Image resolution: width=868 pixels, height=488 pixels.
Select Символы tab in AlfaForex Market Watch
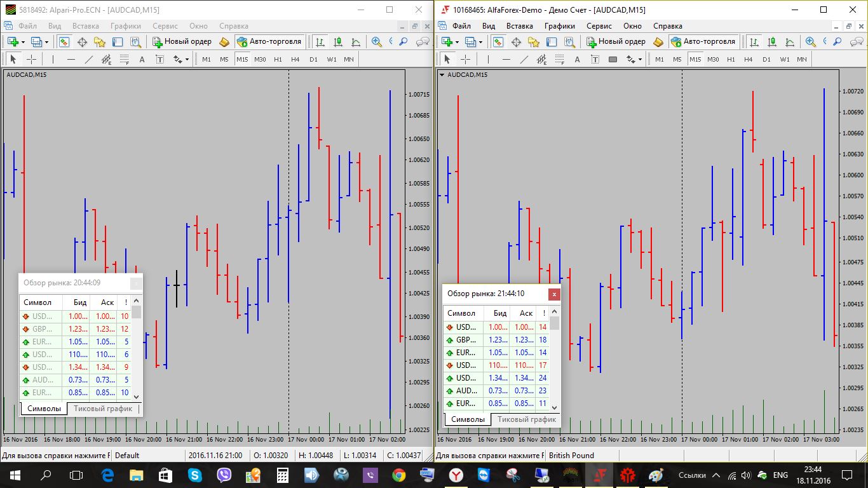tap(468, 419)
